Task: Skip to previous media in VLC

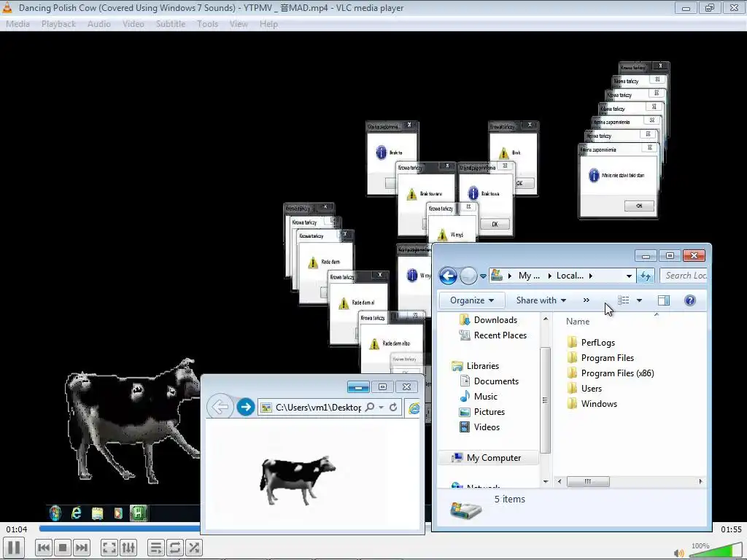Action: tap(43, 548)
